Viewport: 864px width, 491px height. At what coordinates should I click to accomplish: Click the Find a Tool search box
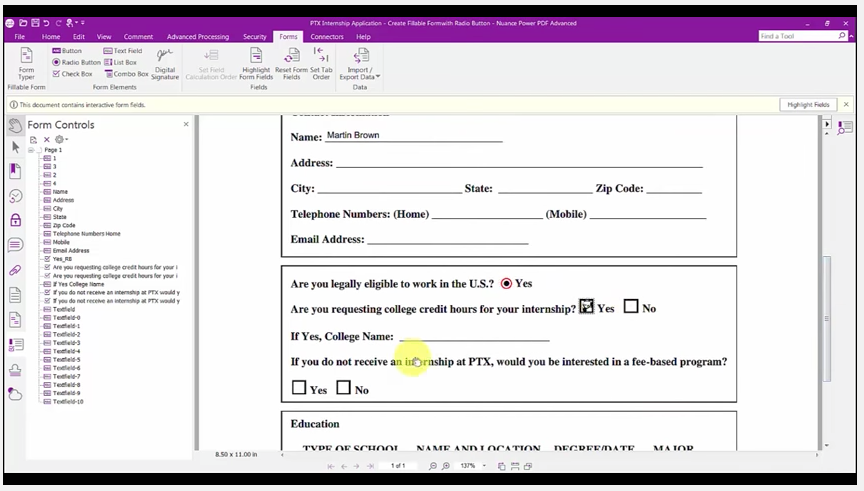[802, 36]
